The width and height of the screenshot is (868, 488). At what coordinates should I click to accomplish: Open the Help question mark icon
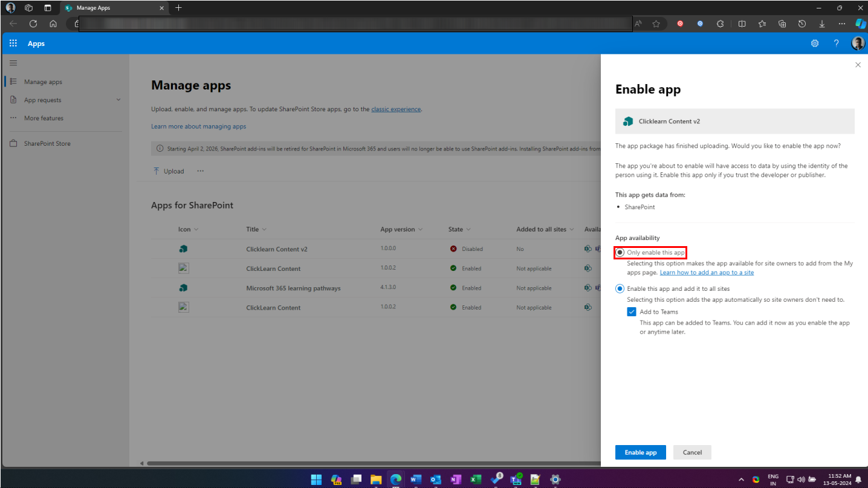pyautogui.click(x=837, y=44)
